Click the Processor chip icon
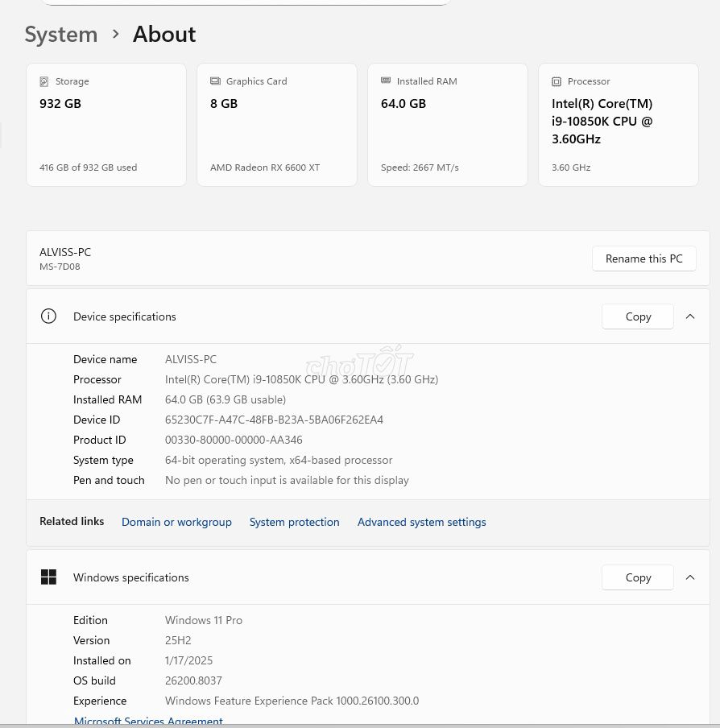 point(557,81)
